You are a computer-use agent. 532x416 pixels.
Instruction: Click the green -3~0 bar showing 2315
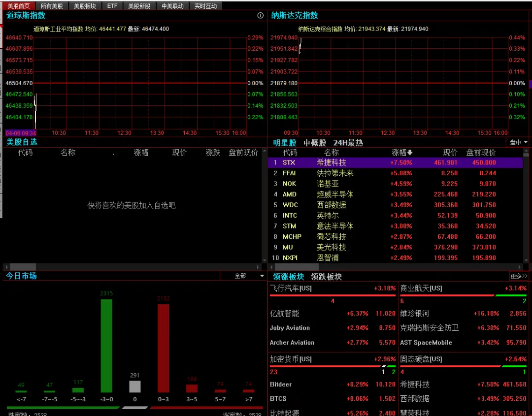click(x=106, y=346)
